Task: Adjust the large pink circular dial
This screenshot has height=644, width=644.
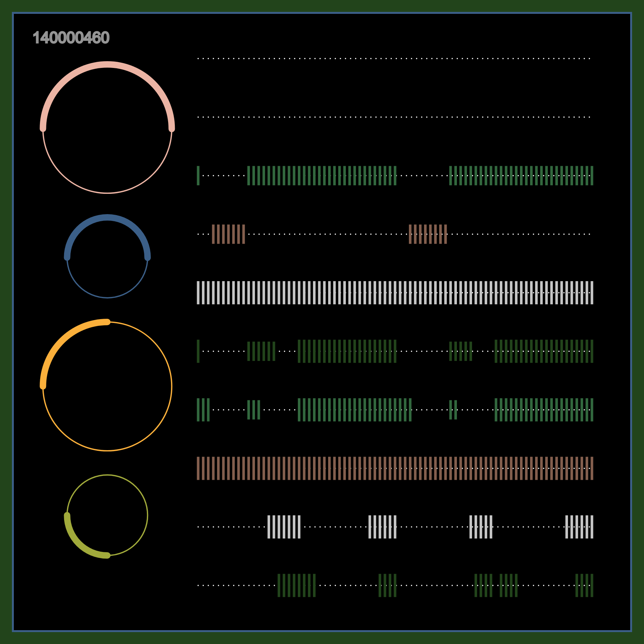Action: [x=107, y=127]
